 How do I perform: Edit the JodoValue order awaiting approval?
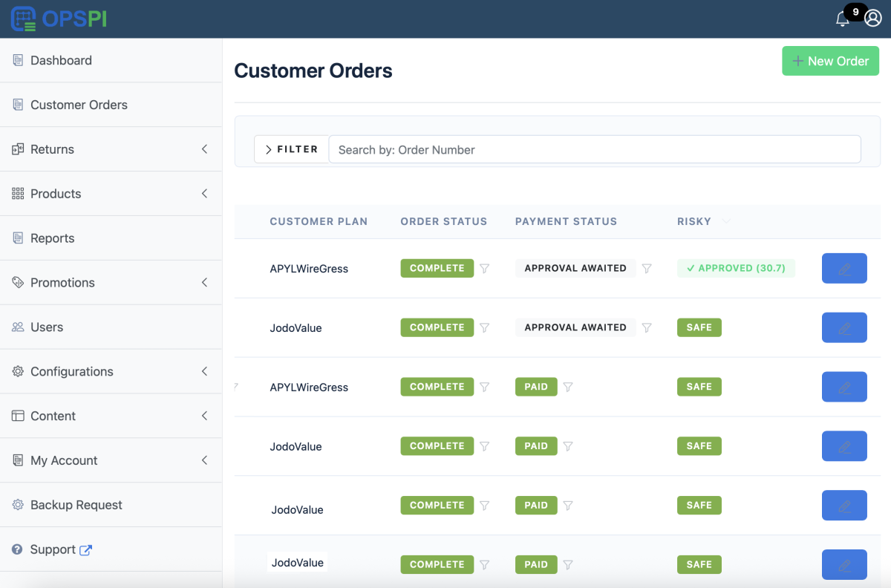844,327
